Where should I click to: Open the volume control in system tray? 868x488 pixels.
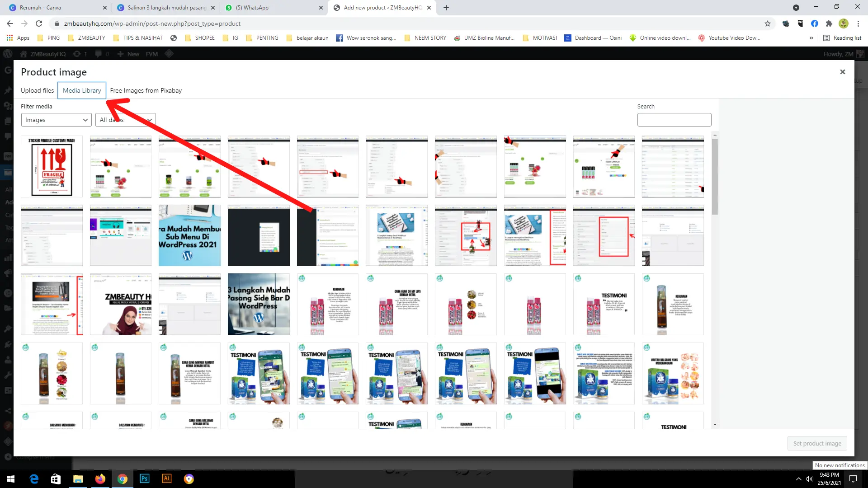click(809, 479)
